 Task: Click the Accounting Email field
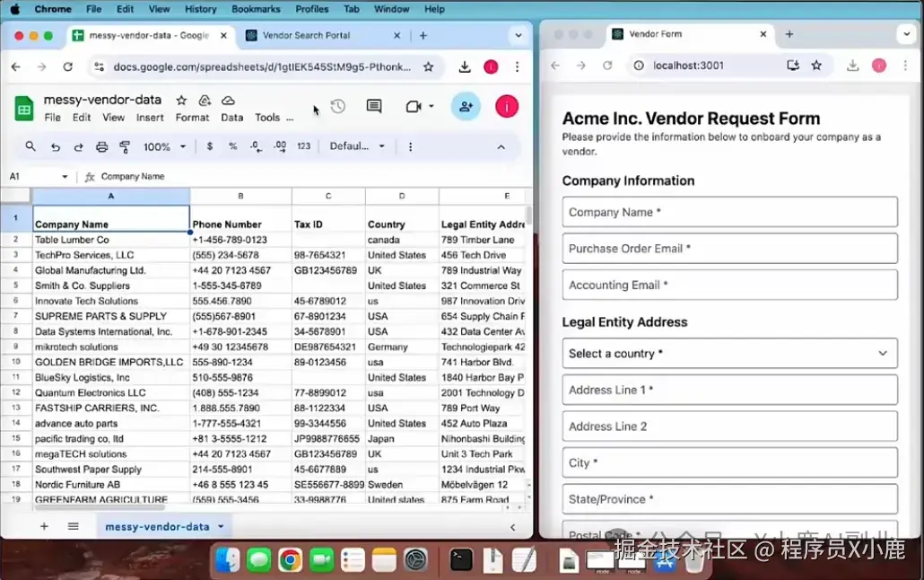tap(729, 285)
